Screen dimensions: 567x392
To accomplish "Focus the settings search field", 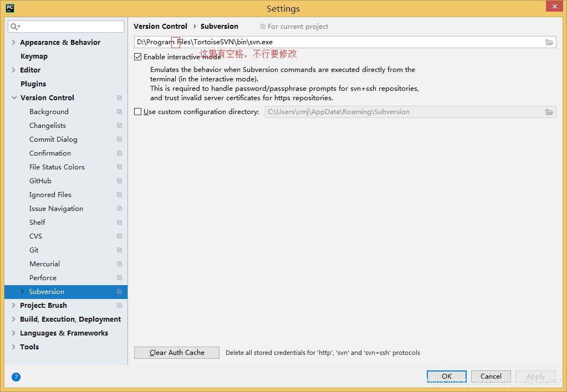I will point(66,27).
